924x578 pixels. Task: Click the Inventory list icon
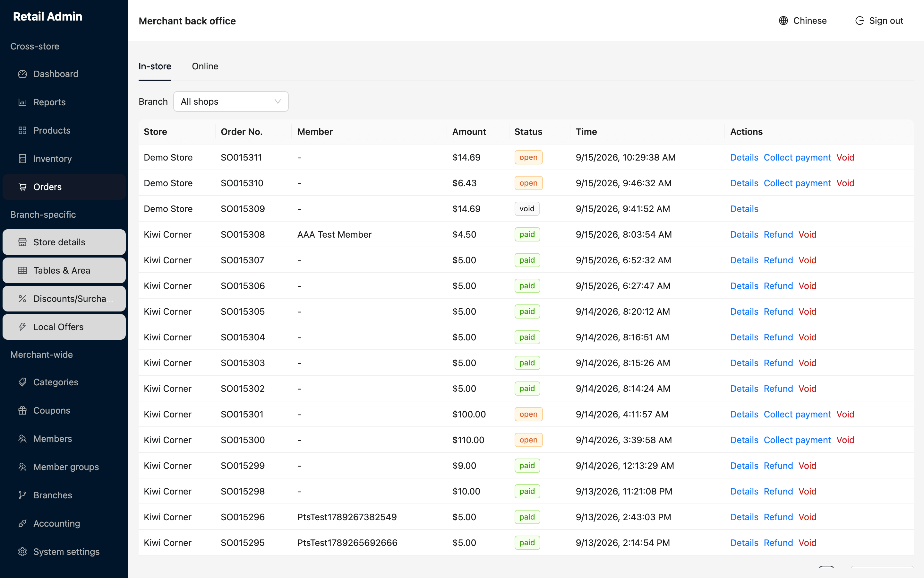(22, 159)
